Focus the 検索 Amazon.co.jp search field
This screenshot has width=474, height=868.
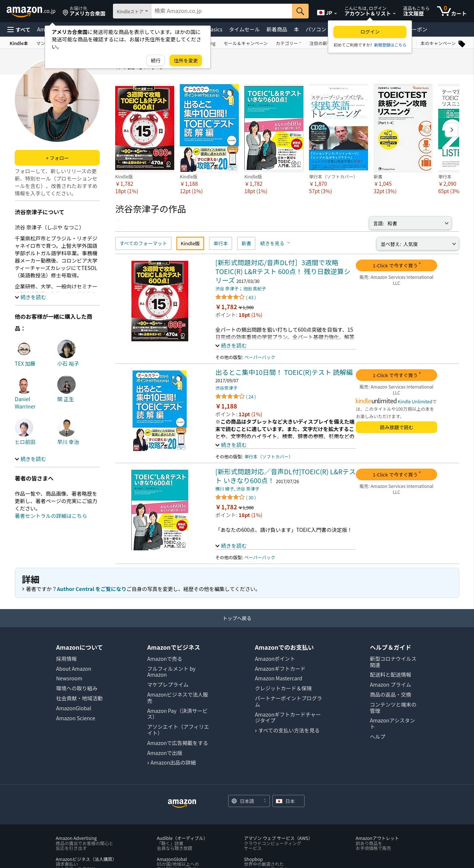click(x=221, y=11)
